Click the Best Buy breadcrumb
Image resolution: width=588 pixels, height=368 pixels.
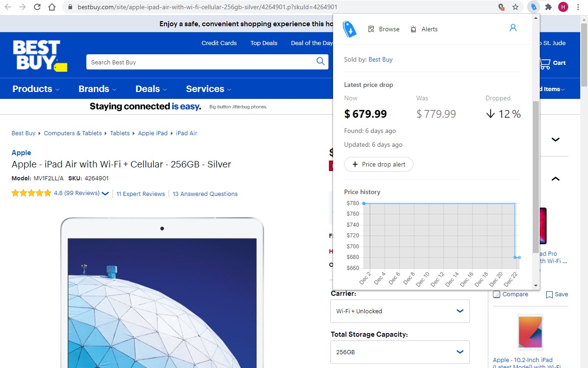[x=23, y=133]
